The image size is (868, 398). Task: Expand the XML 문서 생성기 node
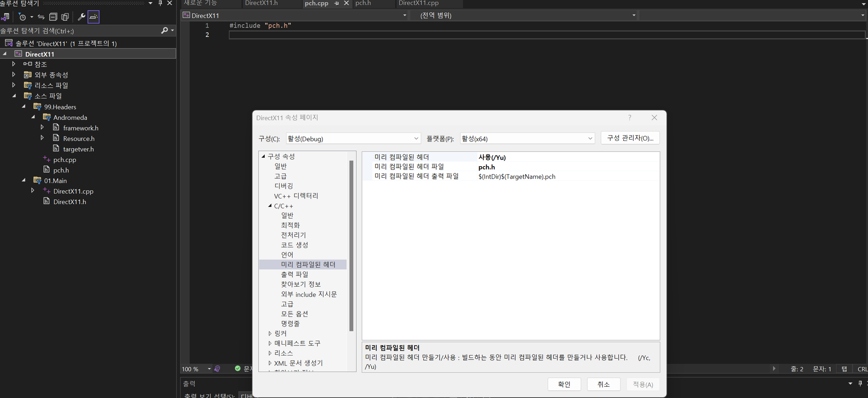coord(270,363)
